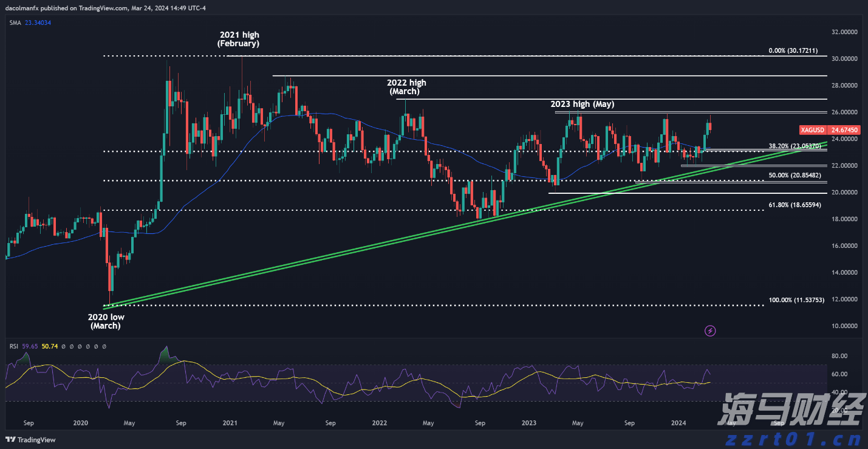Click the TradingView logo in the bottom-left corner
This screenshot has width=868, height=449.
[30, 440]
